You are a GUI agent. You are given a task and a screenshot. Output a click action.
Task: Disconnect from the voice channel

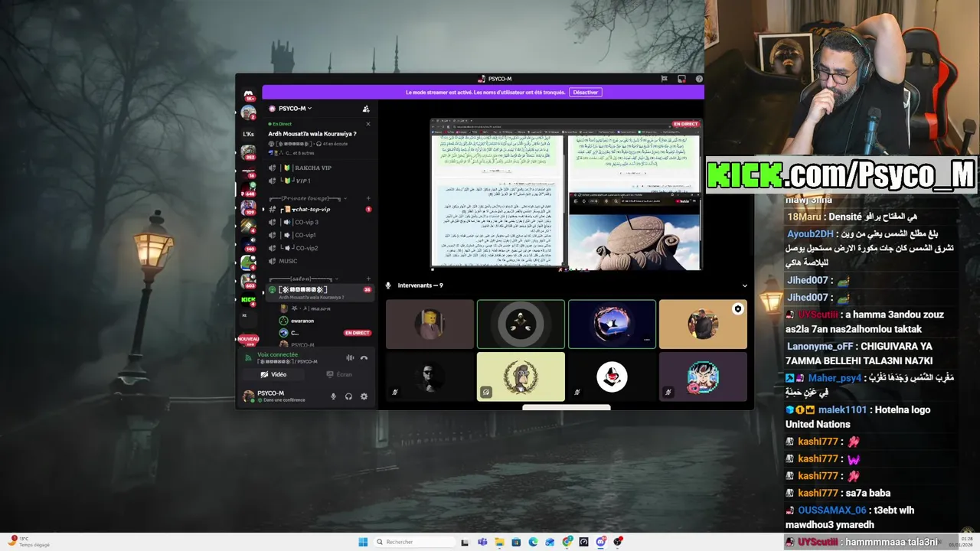point(364,357)
